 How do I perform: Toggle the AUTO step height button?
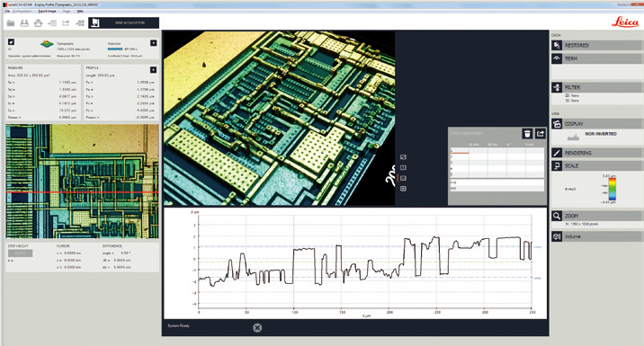20,253
